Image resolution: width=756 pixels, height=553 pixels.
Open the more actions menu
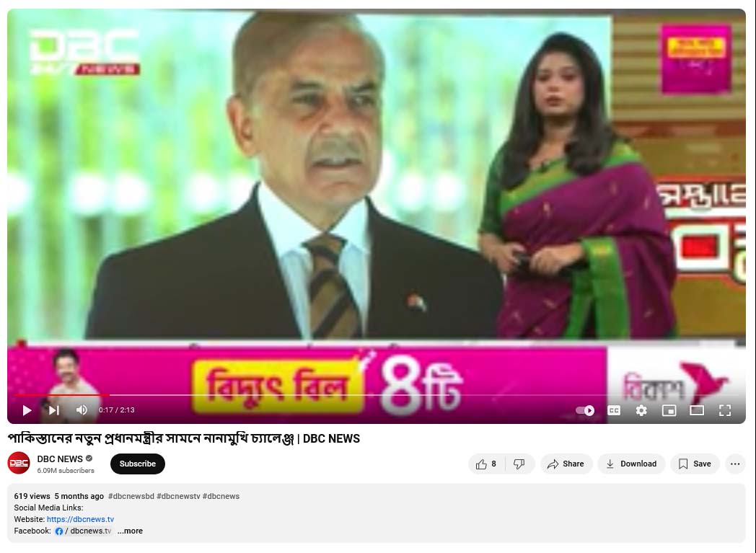(735, 464)
